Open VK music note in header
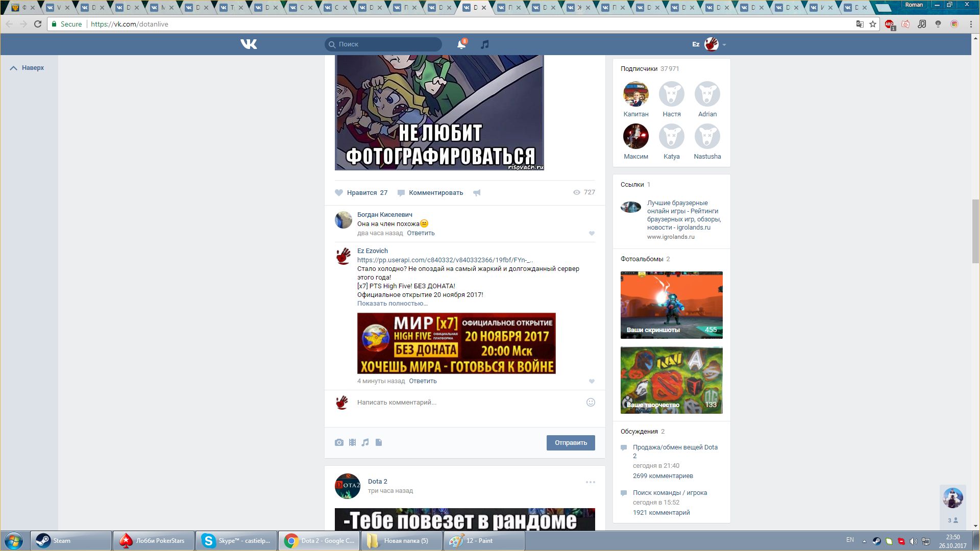This screenshot has width=980, height=551. pyautogui.click(x=485, y=44)
